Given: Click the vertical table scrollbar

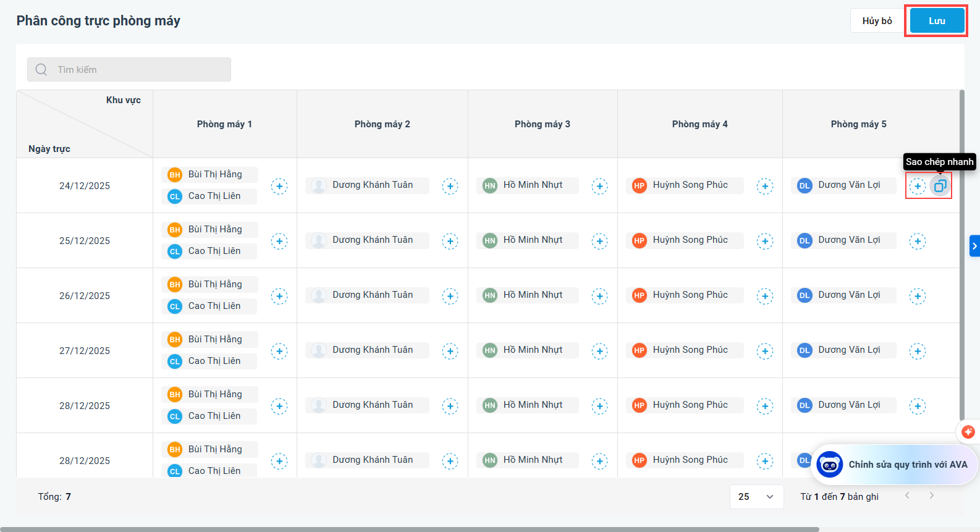Looking at the screenshot, I should click(961, 247).
